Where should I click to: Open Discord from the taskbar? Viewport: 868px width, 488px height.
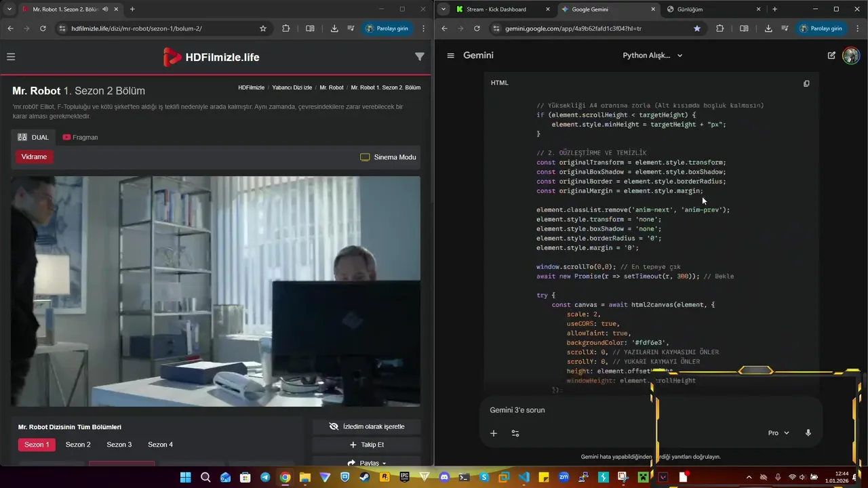pos(444,477)
